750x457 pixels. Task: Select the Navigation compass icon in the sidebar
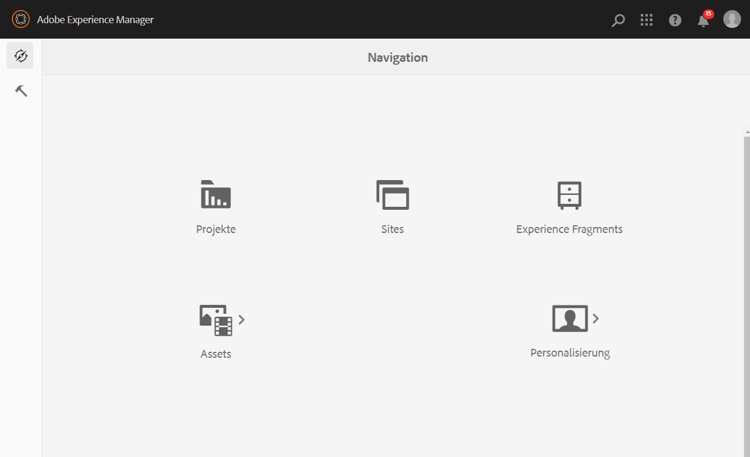pyautogui.click(x=20, y=56)
